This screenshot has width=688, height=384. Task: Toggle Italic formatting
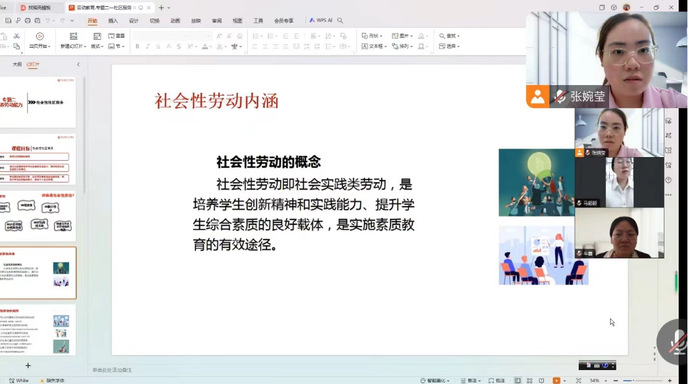tap(147, 46)
